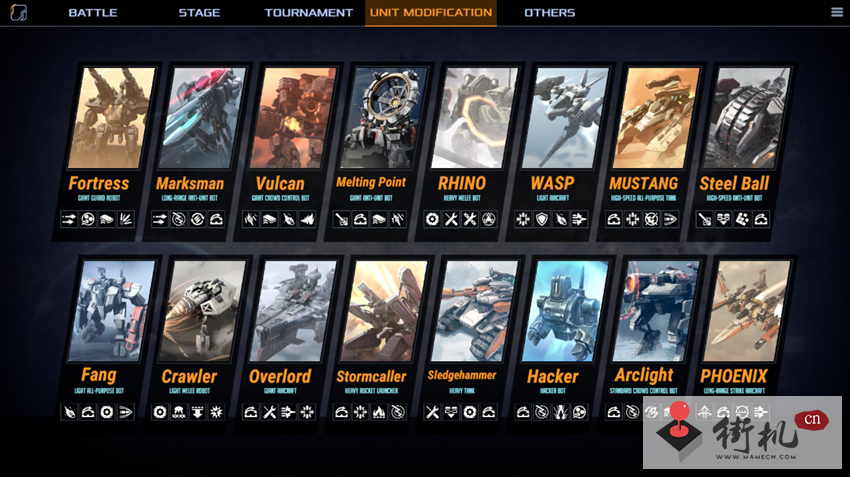The width and height of the screenshot is (850, 477).
Task: Click Fortress's first double-arrow upgrade icon
Action: (69, 219)
